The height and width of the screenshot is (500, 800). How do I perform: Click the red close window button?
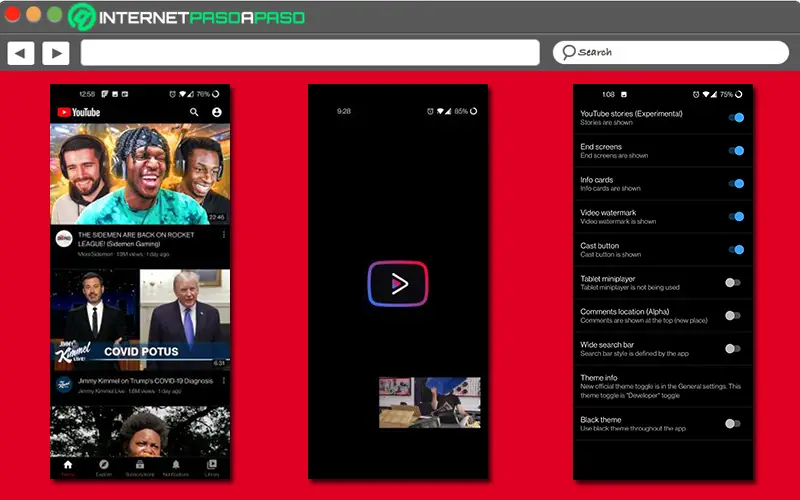12,14
